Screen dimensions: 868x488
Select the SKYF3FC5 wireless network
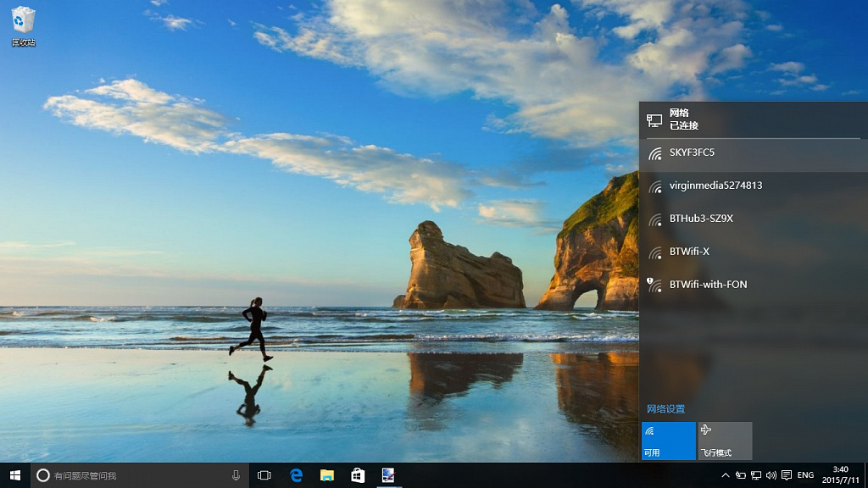coord(754,152)
